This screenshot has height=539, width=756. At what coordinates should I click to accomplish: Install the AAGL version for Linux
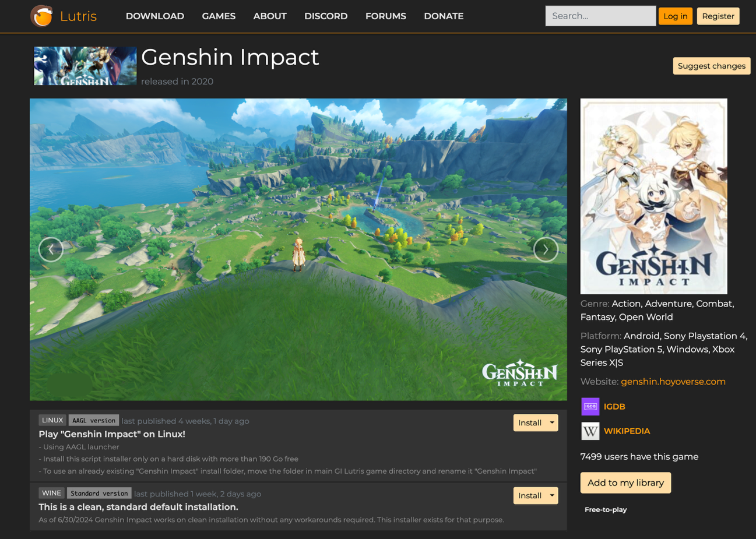pyautogui.click(x=529, y=422)
